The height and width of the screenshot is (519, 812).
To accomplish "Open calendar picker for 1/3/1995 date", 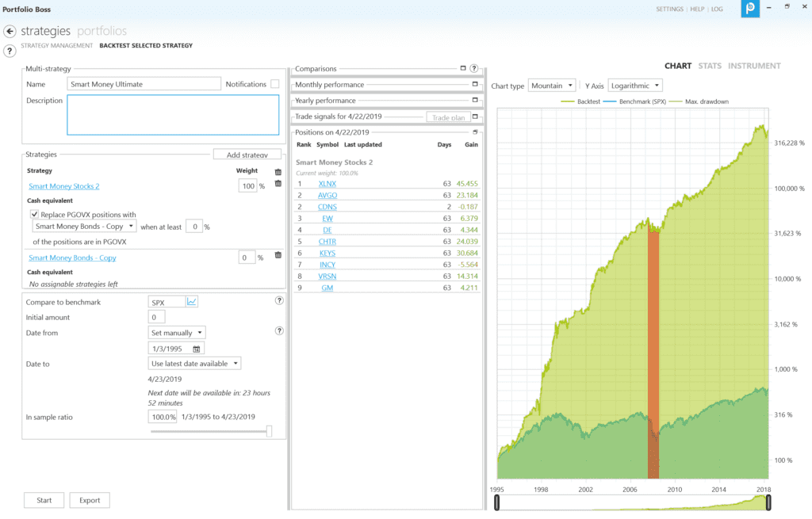I will 197,349.
